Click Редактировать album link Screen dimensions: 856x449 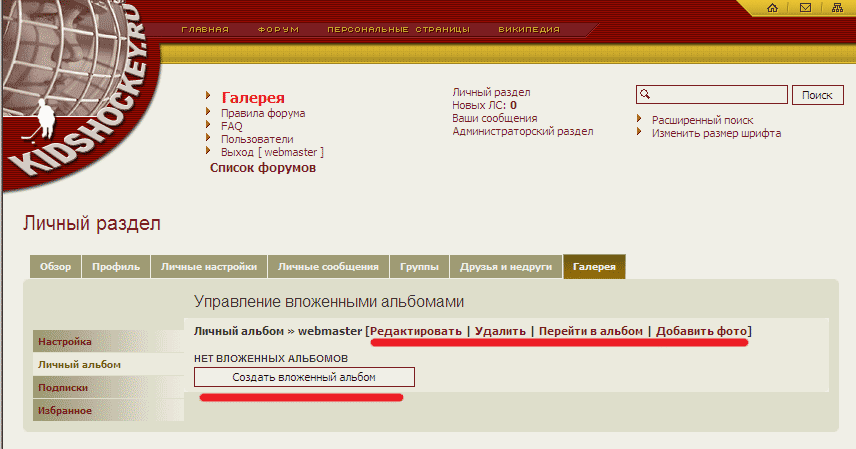click(x=416, y=331)
